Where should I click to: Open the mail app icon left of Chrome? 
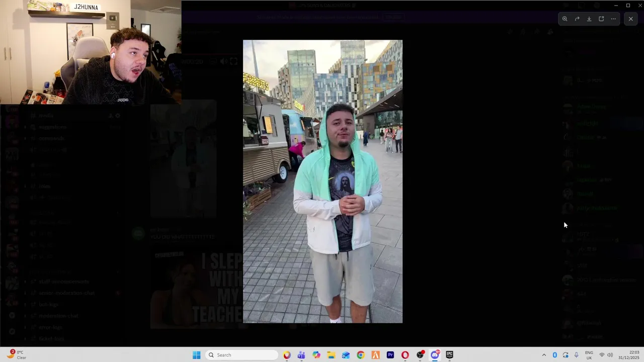click(x=346, y=355)
